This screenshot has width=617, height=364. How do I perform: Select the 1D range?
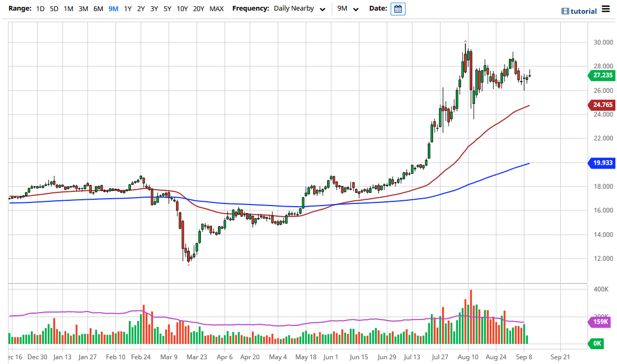[40, 9]
